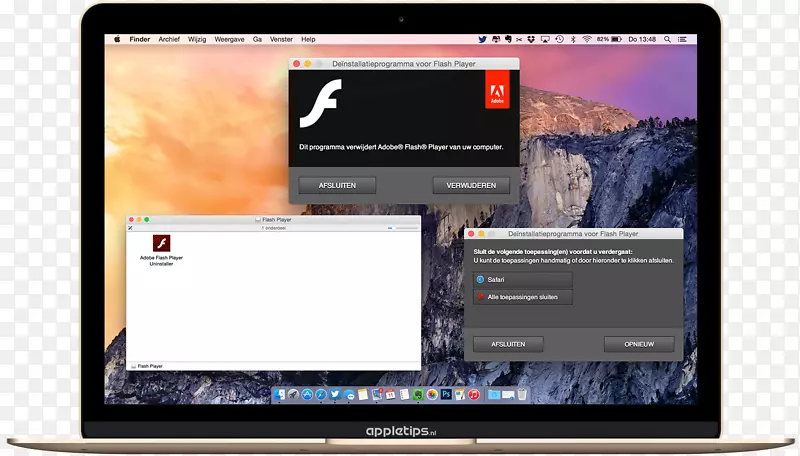Open Finder from the Dock
This screenshot has height=456, width=800.
[279, 395]
